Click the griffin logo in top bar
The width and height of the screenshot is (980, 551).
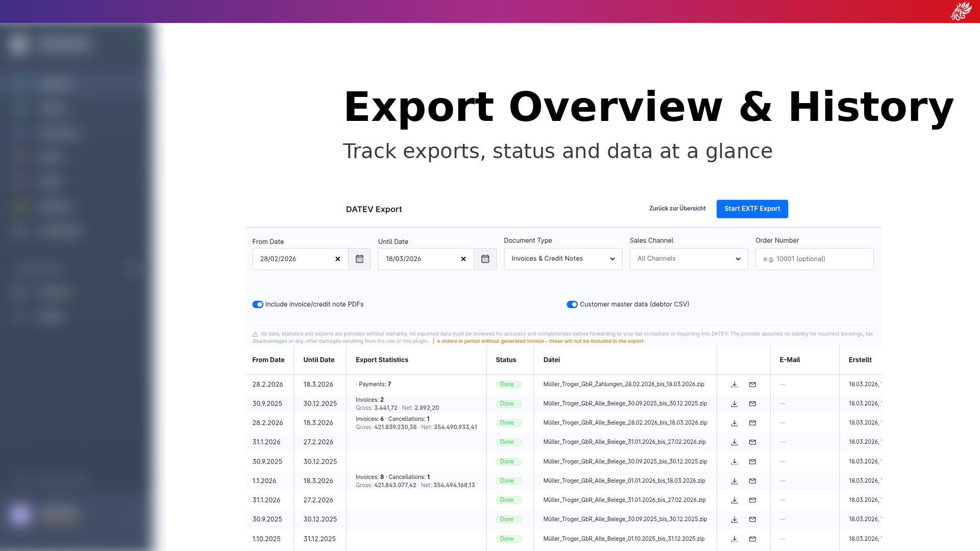(x=961, y=11)
